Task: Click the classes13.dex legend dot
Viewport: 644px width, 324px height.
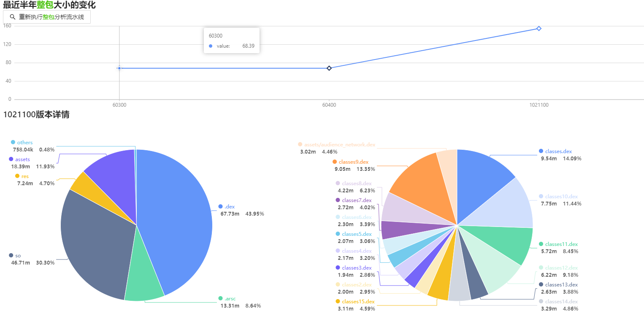Action: pos(541,284)
